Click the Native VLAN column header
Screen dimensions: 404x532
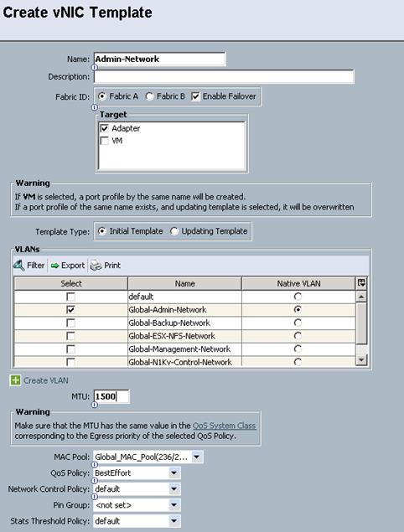298,284
